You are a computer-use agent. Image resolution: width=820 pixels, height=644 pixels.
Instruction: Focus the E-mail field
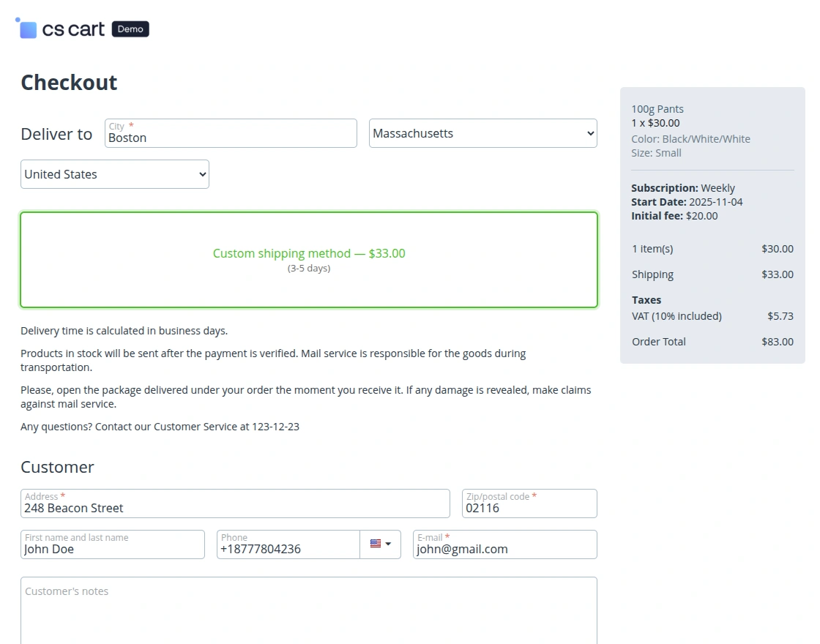(504, 548)
